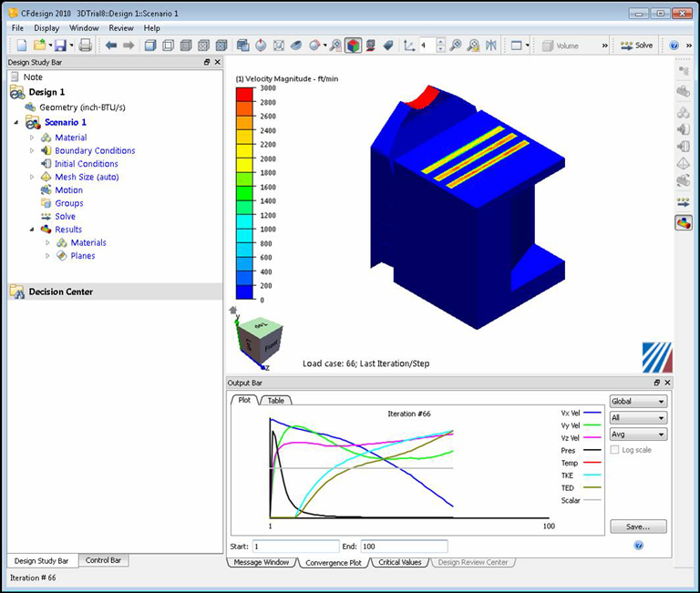700x593 pixels.
Task: Switch to the Critical Values tab
Action: [400, 562]
